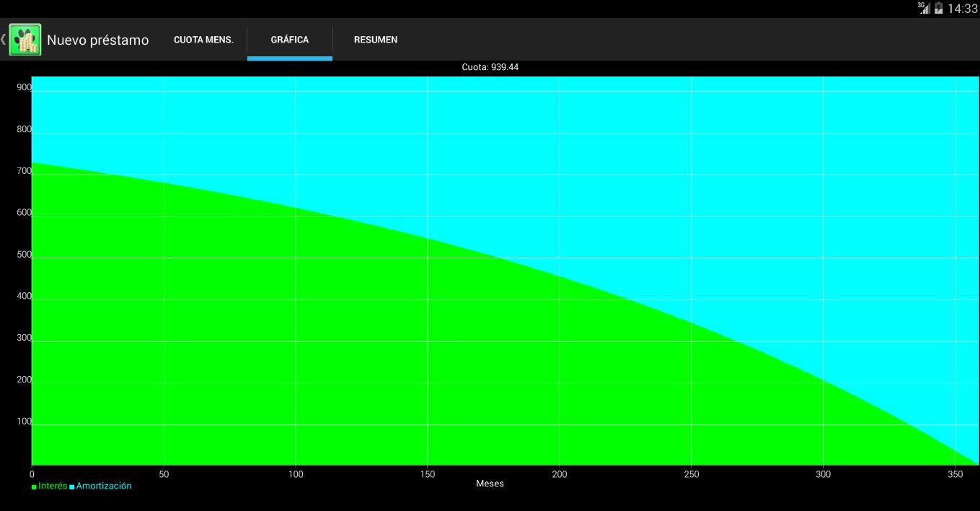Click the 200 y-axis label
Screen dimensions: 980x511
[x=25, y=380]
